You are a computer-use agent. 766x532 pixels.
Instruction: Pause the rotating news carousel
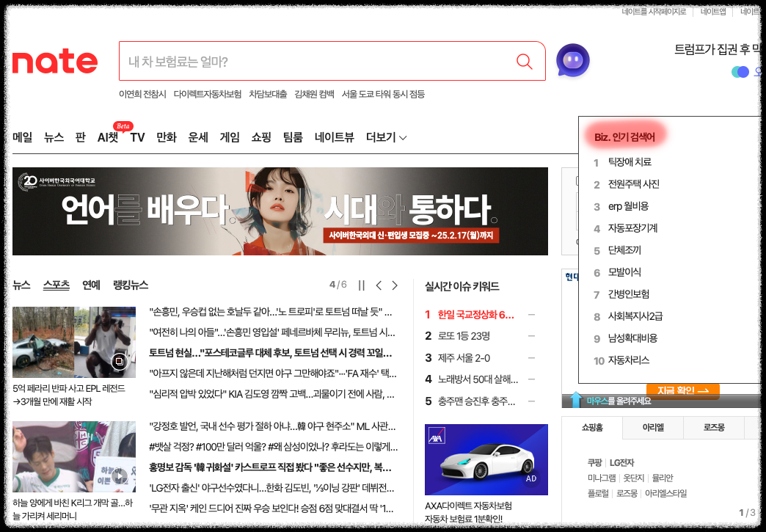coord(361,285)
